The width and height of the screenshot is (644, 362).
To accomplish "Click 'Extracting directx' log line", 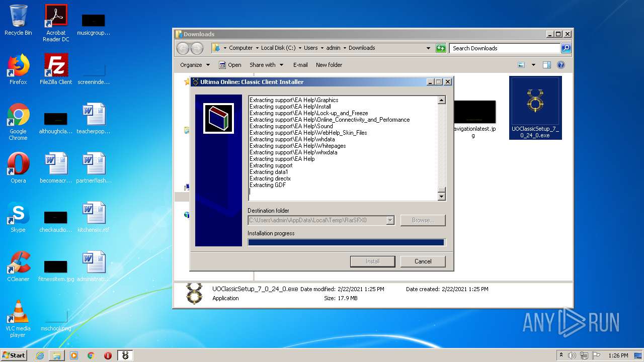I will [270, 178].
